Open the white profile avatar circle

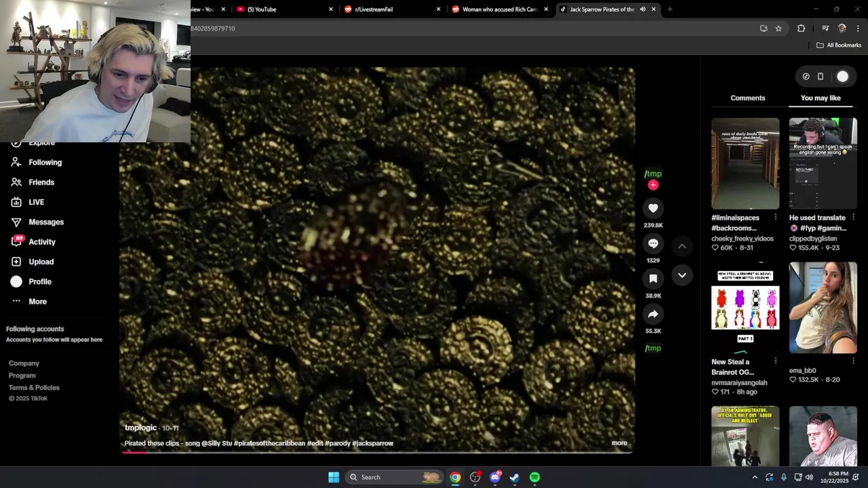(842, 77)
